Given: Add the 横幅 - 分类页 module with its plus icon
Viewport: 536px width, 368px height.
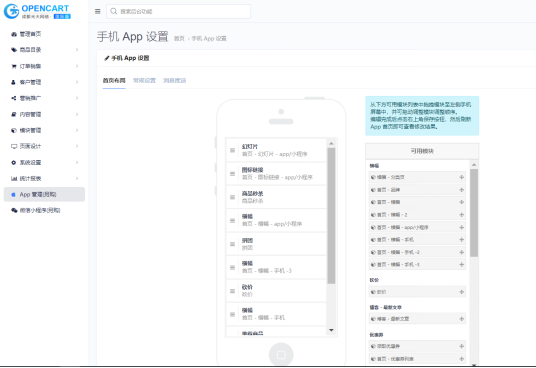Looking at the screenshot, I should [x=461, y=177].
